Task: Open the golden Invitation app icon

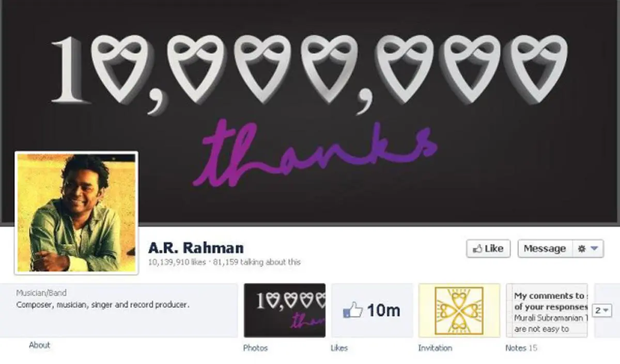Action: click(x=459, y=310)
